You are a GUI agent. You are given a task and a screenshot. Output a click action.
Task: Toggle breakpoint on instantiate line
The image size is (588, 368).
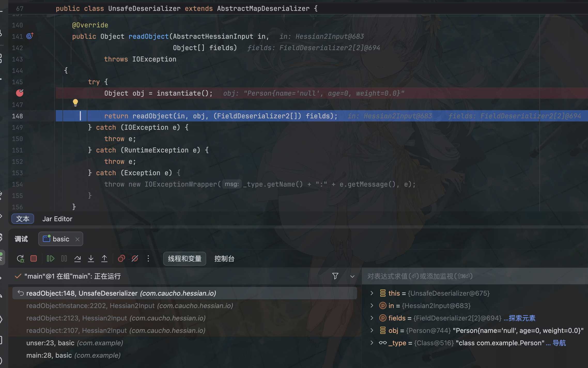point(20,93)
